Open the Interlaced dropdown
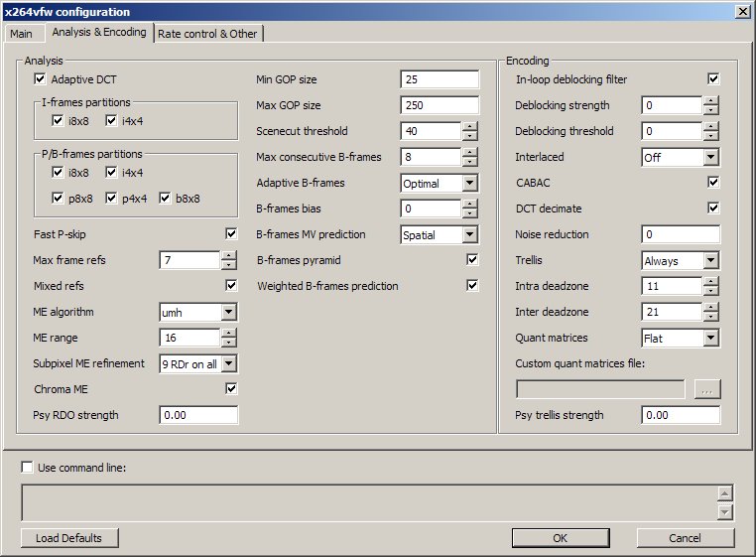Screen dimensions: 756x557 click(x=710, y=157)
